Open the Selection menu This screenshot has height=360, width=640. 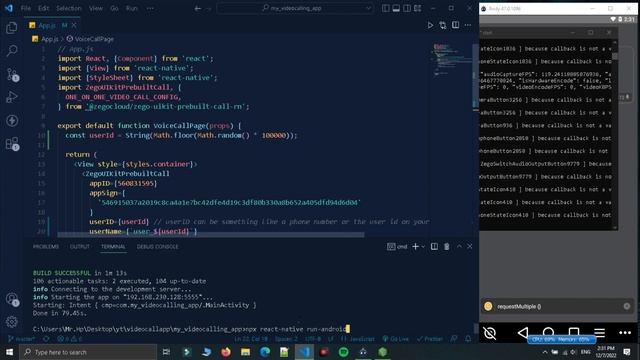69,8
